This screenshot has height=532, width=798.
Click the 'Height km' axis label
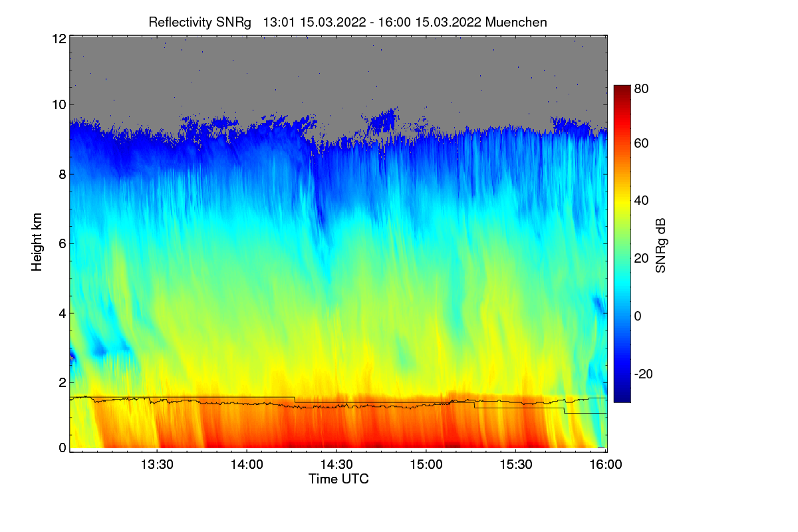tap(37, 243)
